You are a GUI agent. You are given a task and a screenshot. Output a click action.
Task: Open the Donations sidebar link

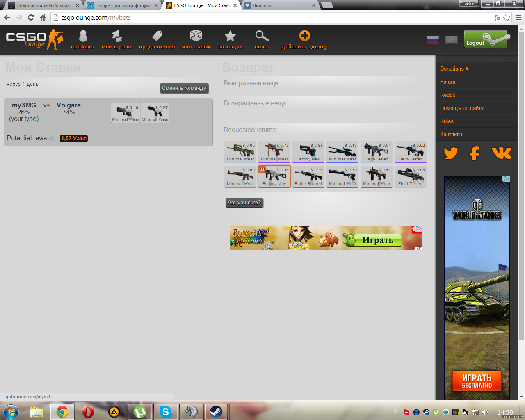[454, 68]
